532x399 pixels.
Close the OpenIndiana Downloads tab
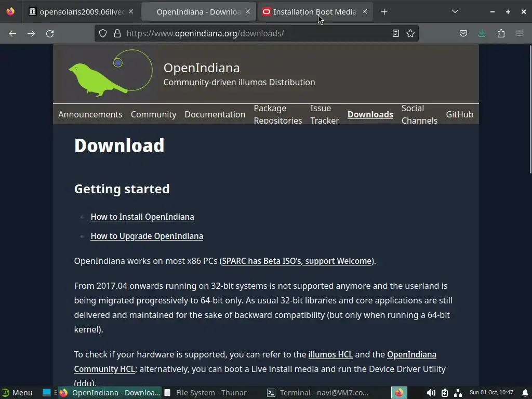tap(248, 11)
